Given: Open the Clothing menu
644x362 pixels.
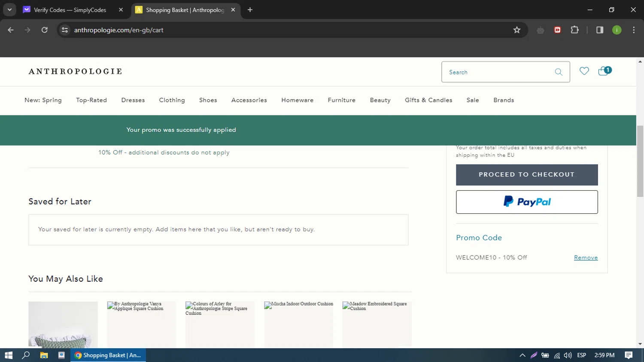Looking at the screenshot, I should click(x=172, y=100).
